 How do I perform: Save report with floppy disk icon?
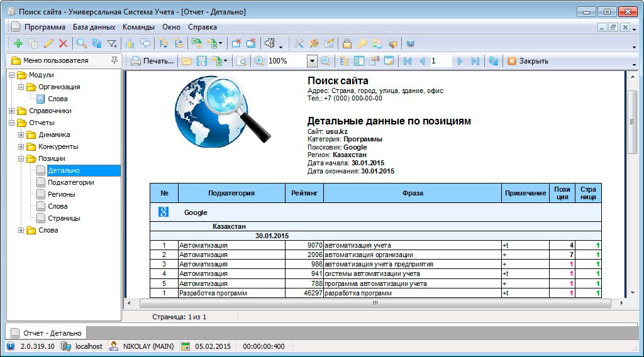tap(202, 61)
